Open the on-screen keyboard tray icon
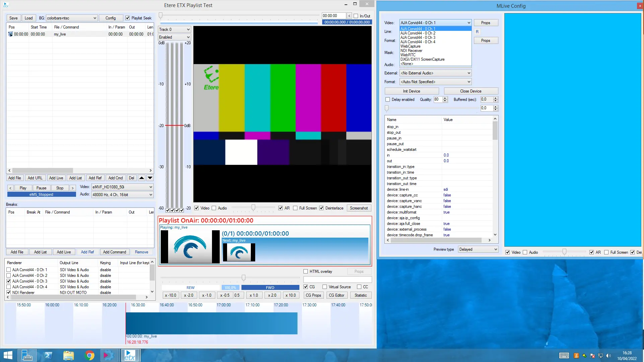Screen dimensions: 644x362 coord(564,356)
